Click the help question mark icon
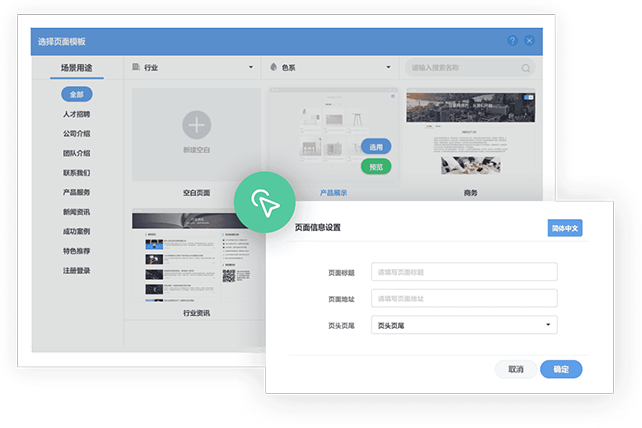 pyautogui.click(x=512, y=41)
